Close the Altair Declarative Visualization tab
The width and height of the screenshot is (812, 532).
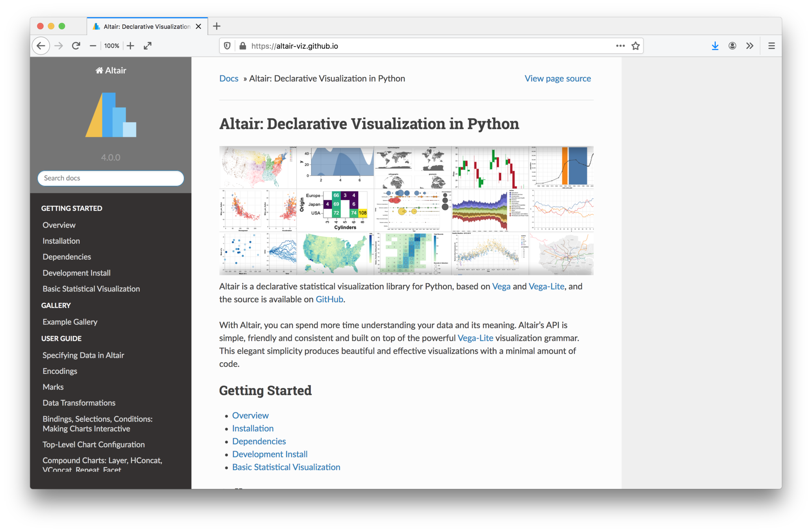coord(199,26)
